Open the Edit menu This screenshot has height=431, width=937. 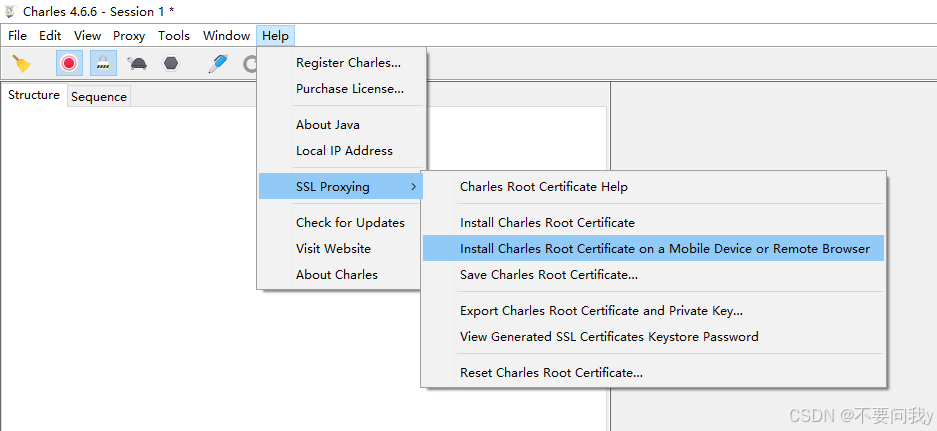coord(50,36)
